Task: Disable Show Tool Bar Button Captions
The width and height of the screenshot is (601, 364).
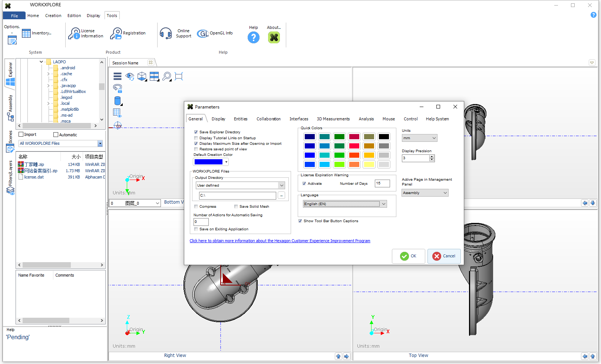Action: (x=300, y=221)
